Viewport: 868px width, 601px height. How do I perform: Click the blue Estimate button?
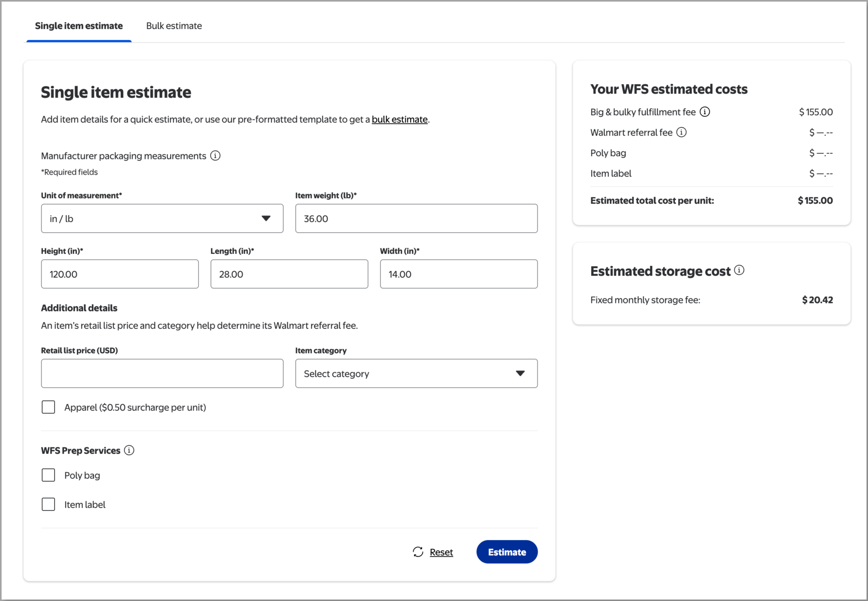(x=507, y=552)
